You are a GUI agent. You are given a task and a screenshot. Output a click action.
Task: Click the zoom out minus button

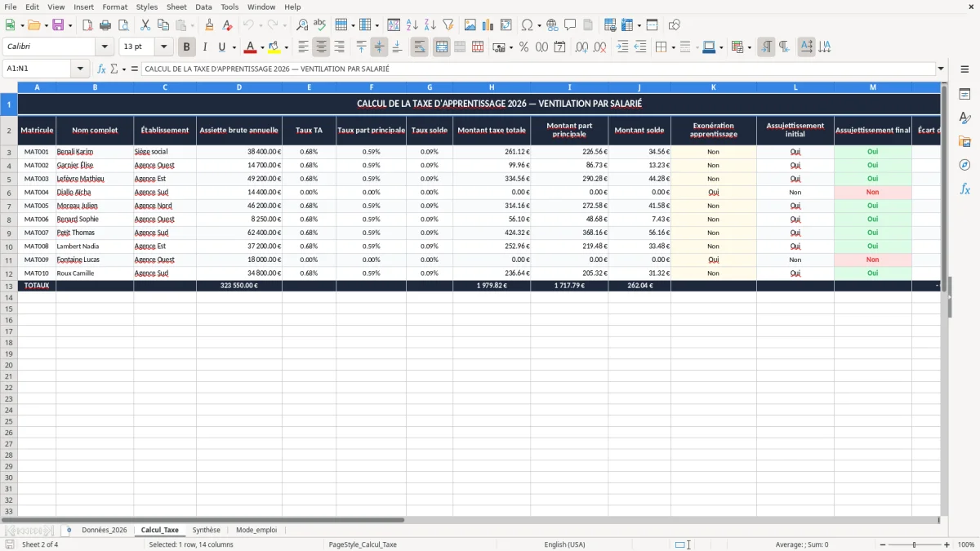click(x=882, y=544)
